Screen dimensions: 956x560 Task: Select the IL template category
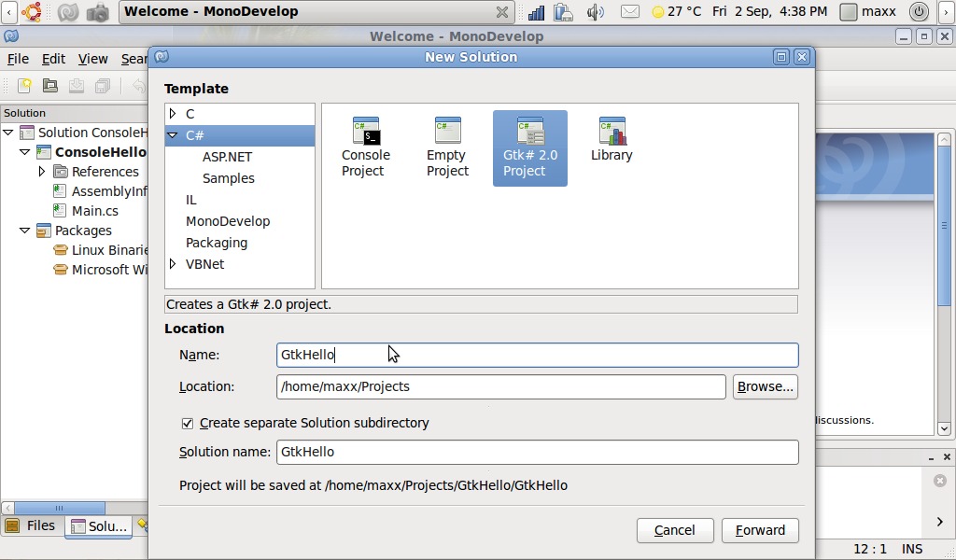(190, 200)
